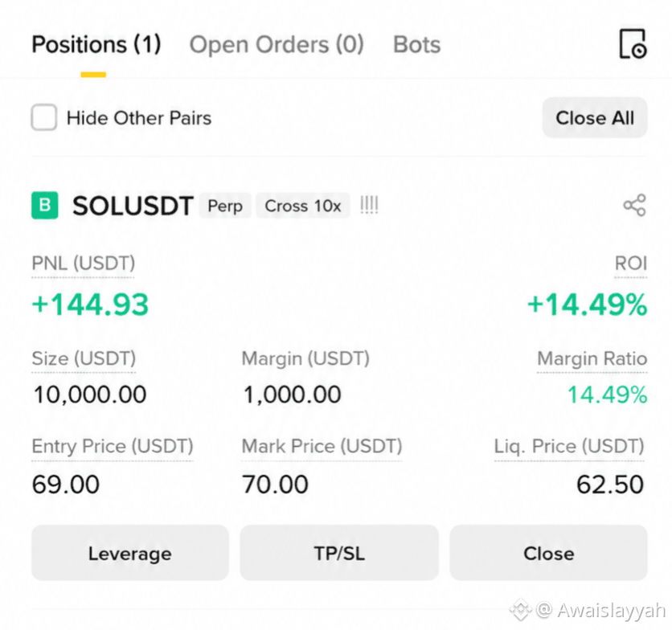Viewport: 672px width, 630px height.
Task: Switch to the Positions (1) tab
Action: pyautogui.click(x=96, y=44)
